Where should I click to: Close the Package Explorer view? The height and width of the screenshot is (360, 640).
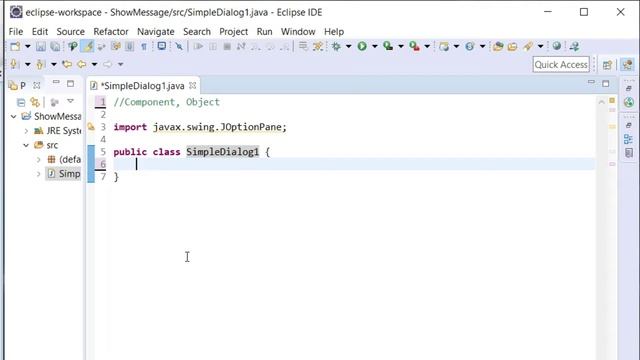(x=37, y=85)
